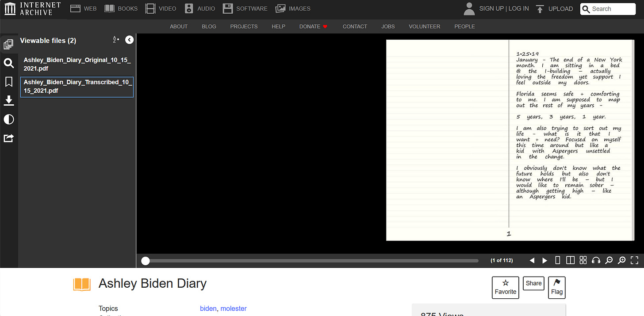Switch to one-page view
644x316 pixels.
(x=557, y=260)
